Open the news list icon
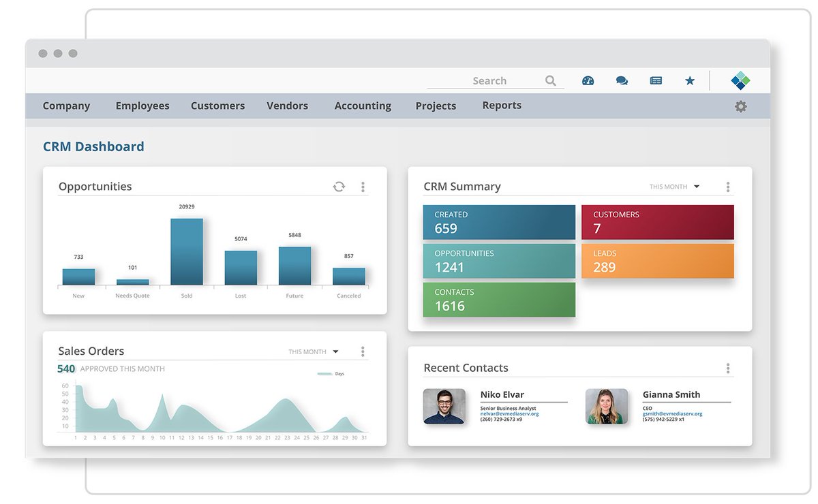This screenshot has height=504, width=818. point(656,80)
